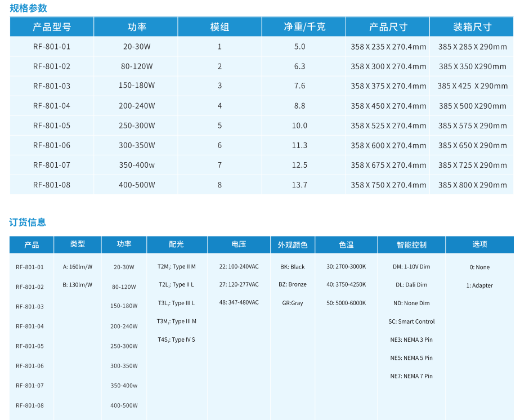This screenshot has width=520, height=420.
Task: Click packing size 385 X 285 X 290mm
Action: click(473, 47)
